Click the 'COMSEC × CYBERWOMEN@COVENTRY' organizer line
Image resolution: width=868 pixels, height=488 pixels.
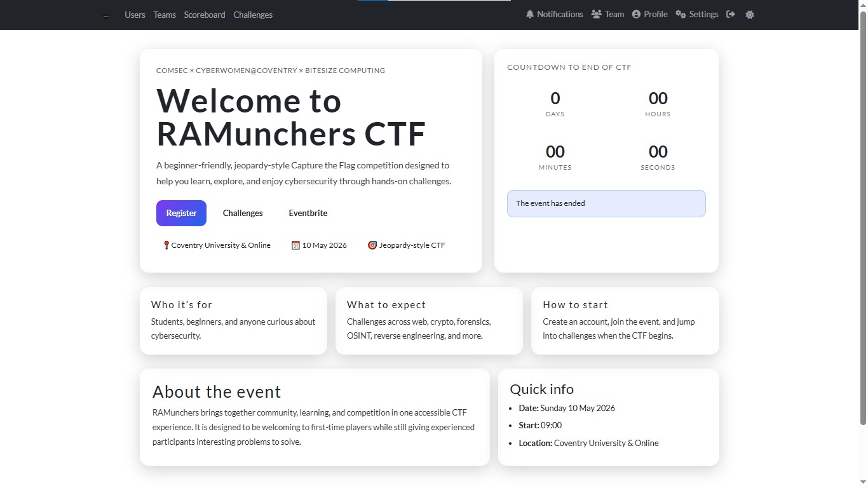click(x=271, y=71)
